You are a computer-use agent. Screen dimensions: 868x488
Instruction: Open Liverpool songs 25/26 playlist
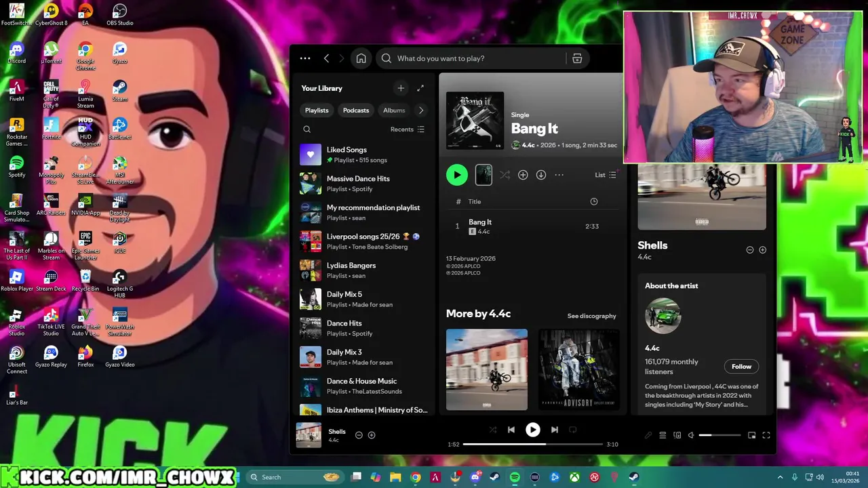click(x=365, y=241)
